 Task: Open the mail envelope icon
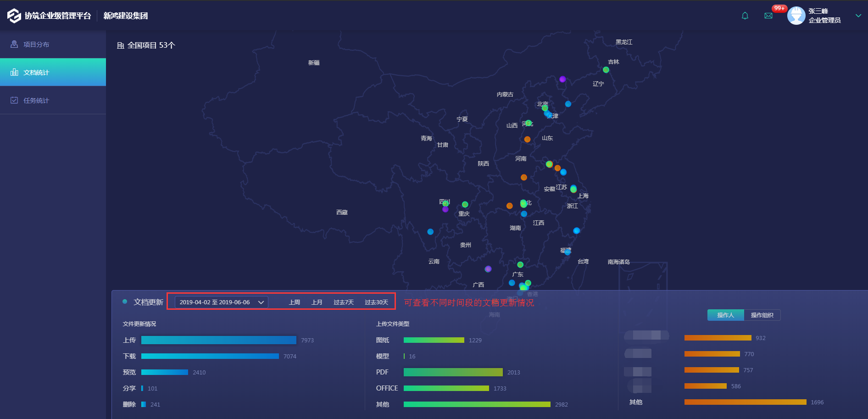(x=768, y=16)
